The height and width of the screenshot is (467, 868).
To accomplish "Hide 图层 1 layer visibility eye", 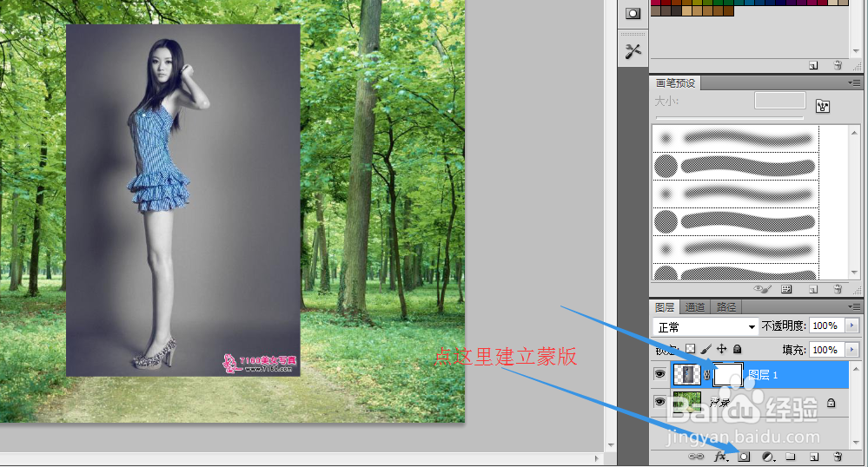I will click(x=659, y=374).
